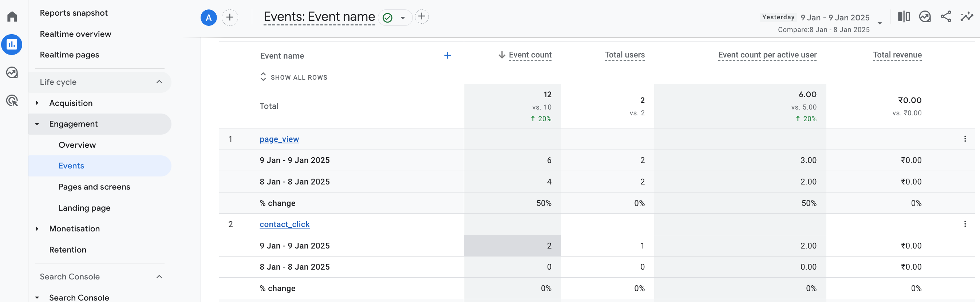Click the 'A' All Users segment badge
This screenshot has height=302, width=980.
tap(209, 17)
